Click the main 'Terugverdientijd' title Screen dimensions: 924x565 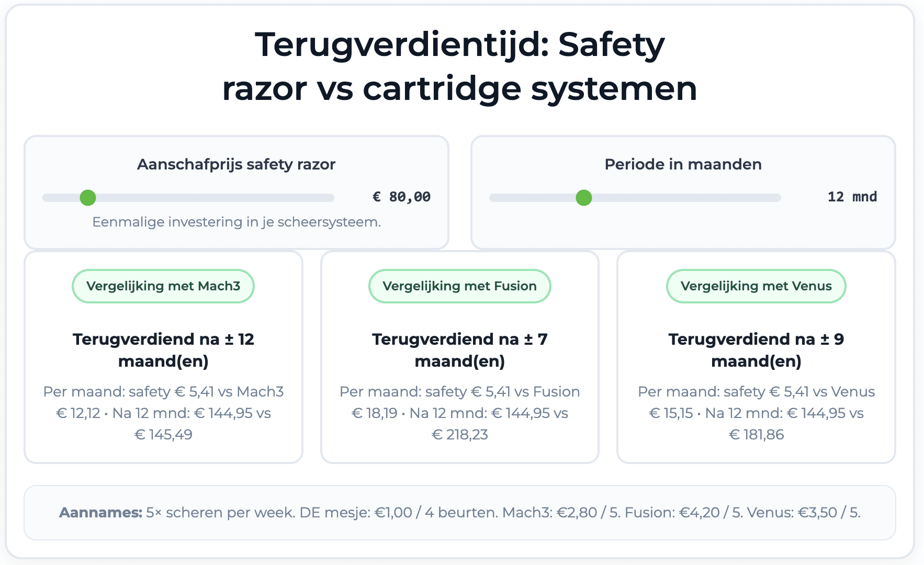click(459, 66)
